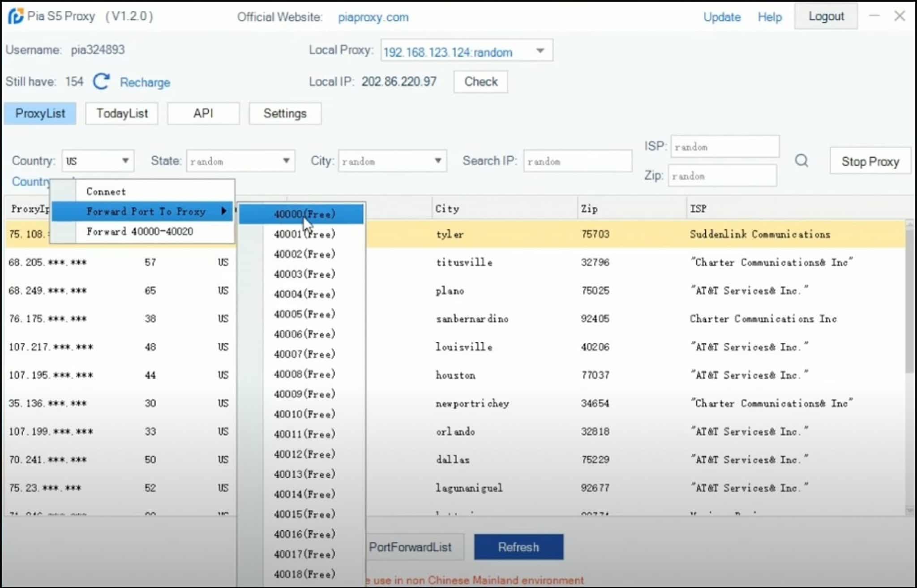This screenshot has height=588, width=917.
Task: Focus the Search IP input field
Action: [578, 161]
